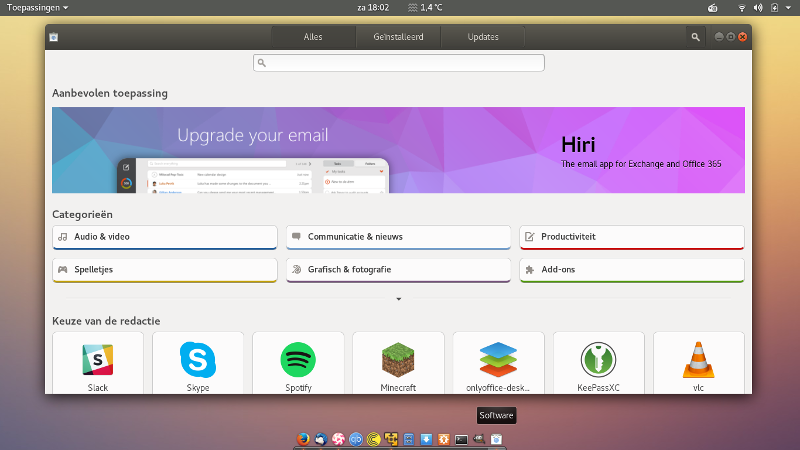Open the Toepassingen menu
800x450 pixels.
(x=37, y=8)
